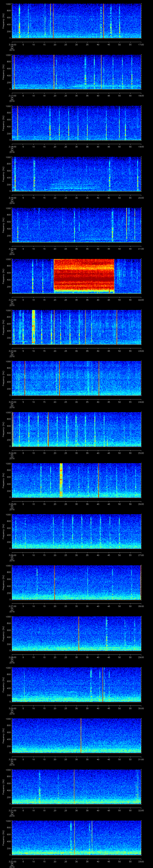Click the 3:31:00 start time label

(12, 810)
